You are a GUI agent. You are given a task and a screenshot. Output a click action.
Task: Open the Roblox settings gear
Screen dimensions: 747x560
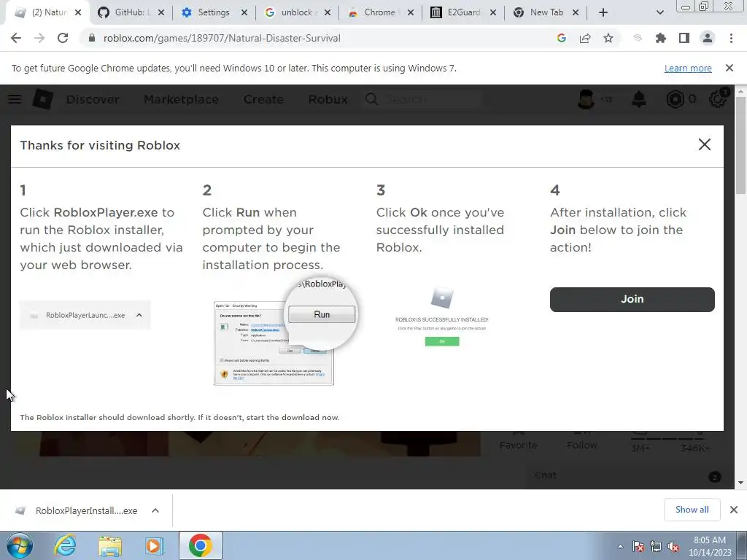(718, 99)
